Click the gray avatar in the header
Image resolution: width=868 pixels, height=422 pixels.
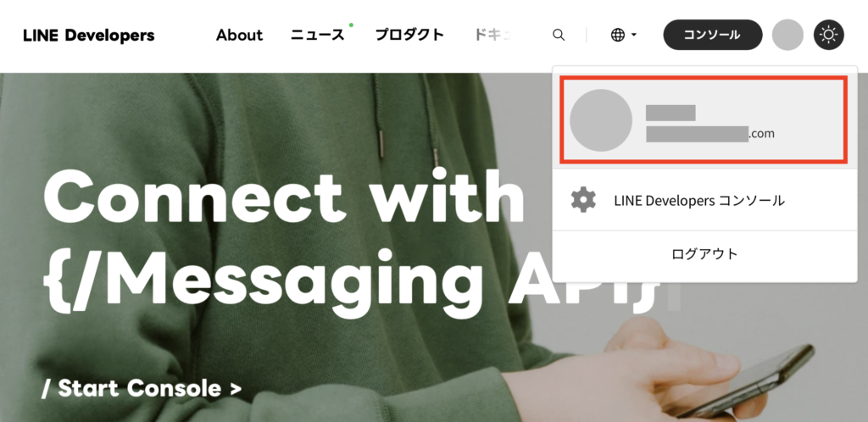787,35
